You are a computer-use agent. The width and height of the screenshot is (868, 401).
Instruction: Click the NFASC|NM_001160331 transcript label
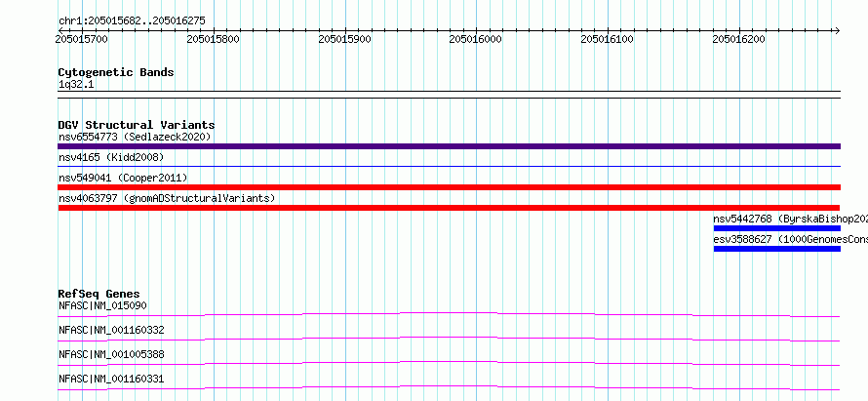tap(111, 379)
